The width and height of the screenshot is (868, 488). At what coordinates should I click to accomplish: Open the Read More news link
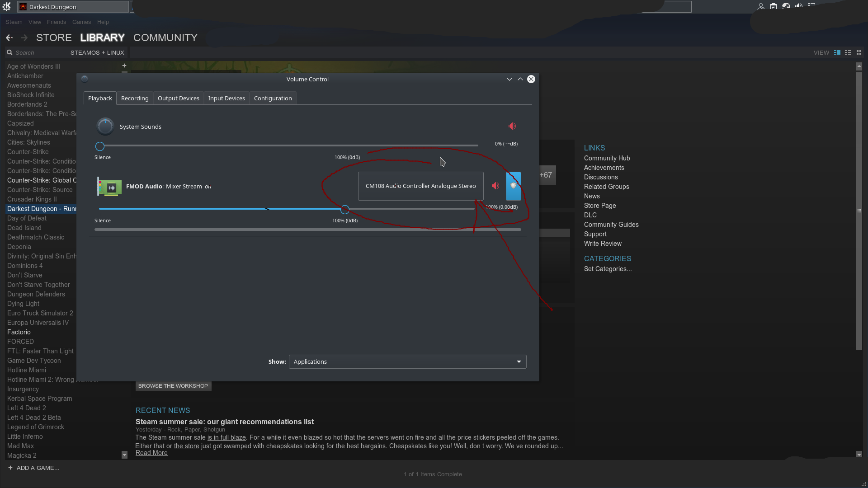pos(151,453)
